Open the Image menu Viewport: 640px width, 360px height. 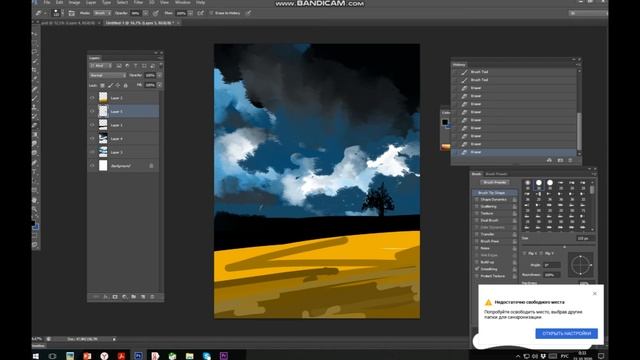(x=74, y=2)
